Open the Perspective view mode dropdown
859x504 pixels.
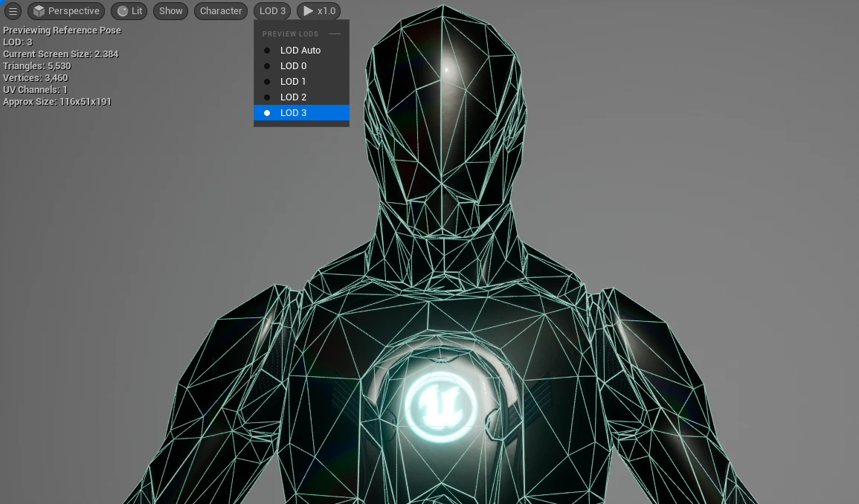66,11
